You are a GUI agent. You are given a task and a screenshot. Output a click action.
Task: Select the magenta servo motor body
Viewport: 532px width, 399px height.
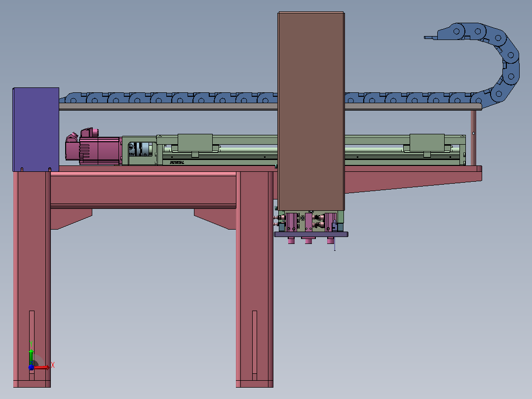[100, 151]
